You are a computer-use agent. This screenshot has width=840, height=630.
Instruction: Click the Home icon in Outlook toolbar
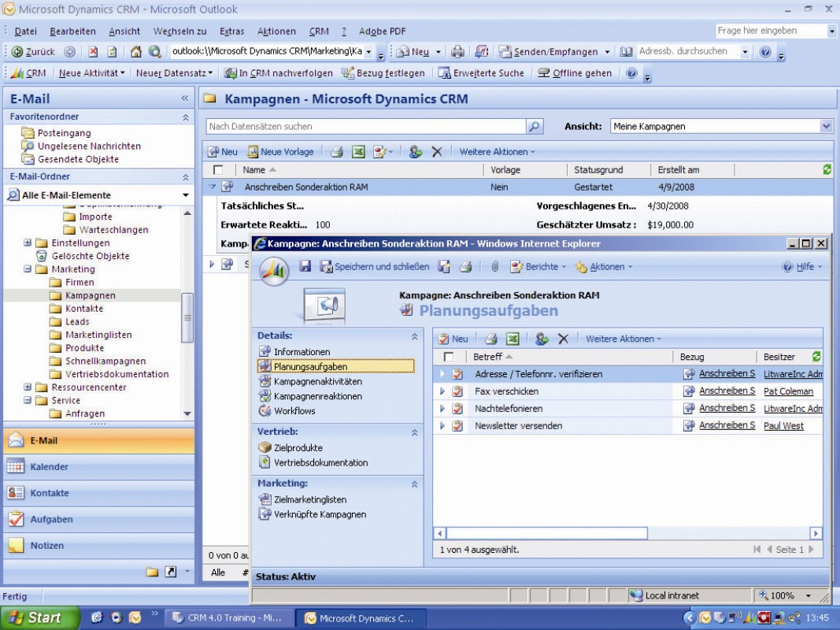tap(136, 51)
